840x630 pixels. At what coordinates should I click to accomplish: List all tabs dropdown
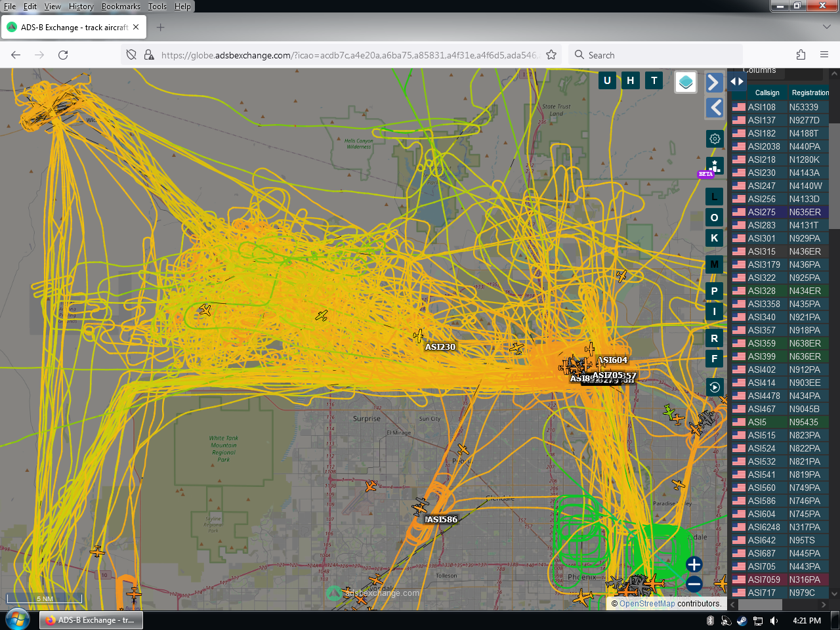click(826, 27)
